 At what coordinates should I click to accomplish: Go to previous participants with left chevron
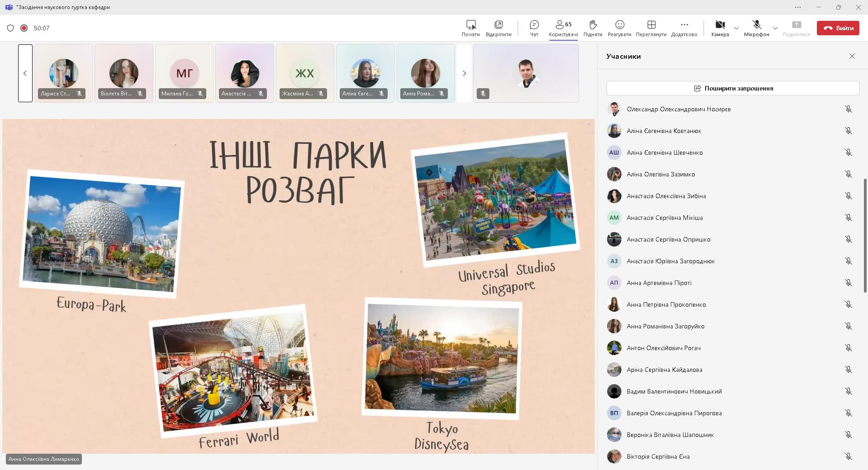25,73
